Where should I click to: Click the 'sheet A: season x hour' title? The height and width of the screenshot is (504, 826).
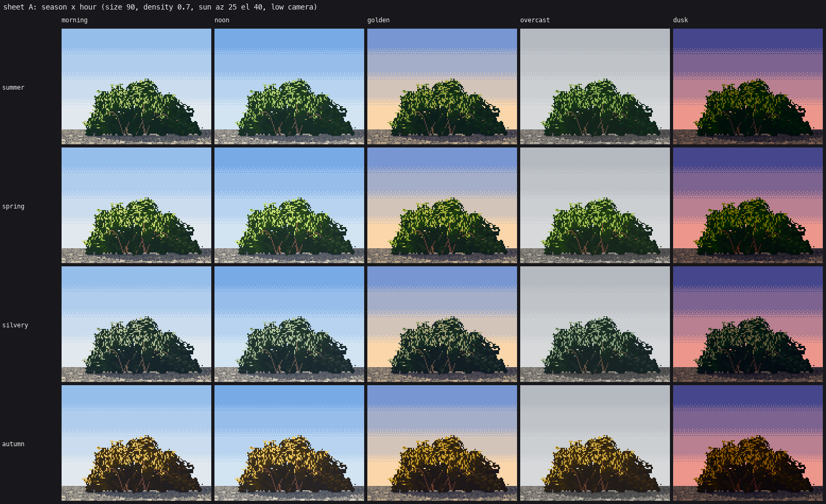(x=160, y=7)
